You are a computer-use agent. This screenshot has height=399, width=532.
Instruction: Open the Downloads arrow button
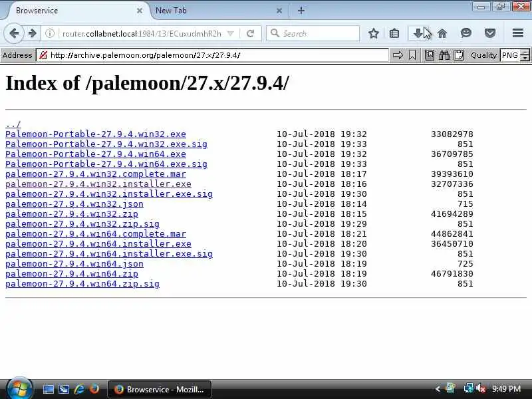click(x=418, y=33)
